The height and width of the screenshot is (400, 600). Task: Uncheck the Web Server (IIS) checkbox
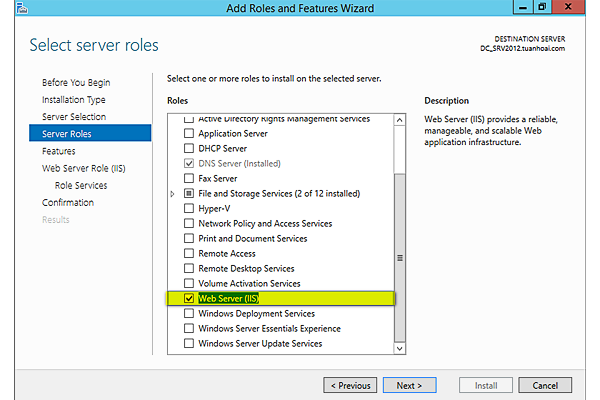pos(189,298)
